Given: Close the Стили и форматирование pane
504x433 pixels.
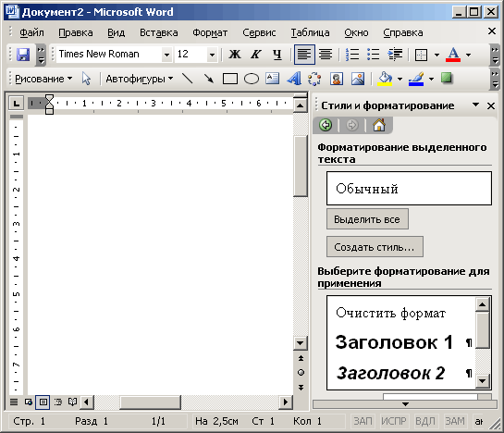Looking at the screenshot, I should pos(491,105).
